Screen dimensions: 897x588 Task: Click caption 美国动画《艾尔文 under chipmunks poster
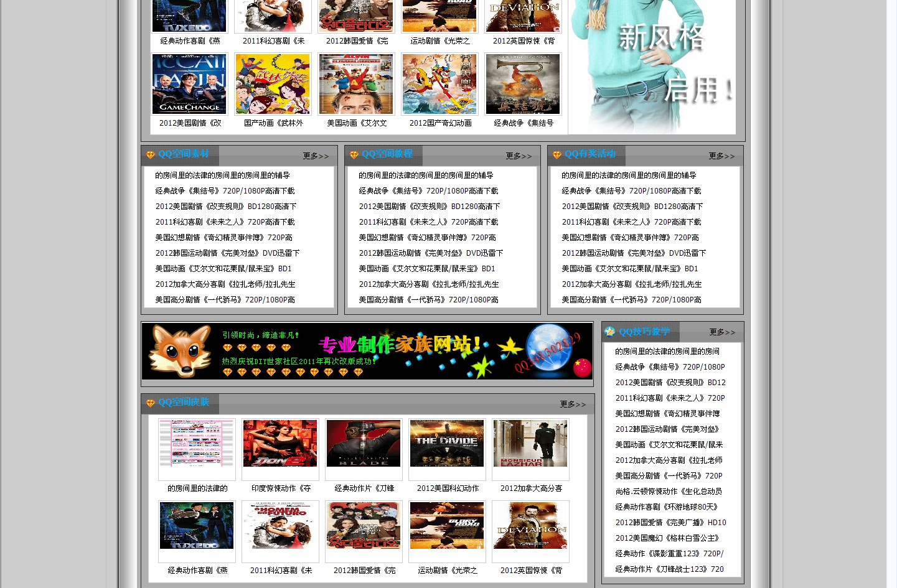click(357, 123)
